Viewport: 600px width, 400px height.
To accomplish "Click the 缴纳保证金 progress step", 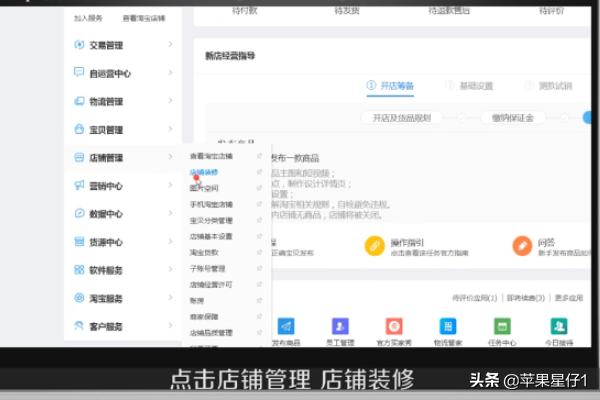I will tap(512, 118).
